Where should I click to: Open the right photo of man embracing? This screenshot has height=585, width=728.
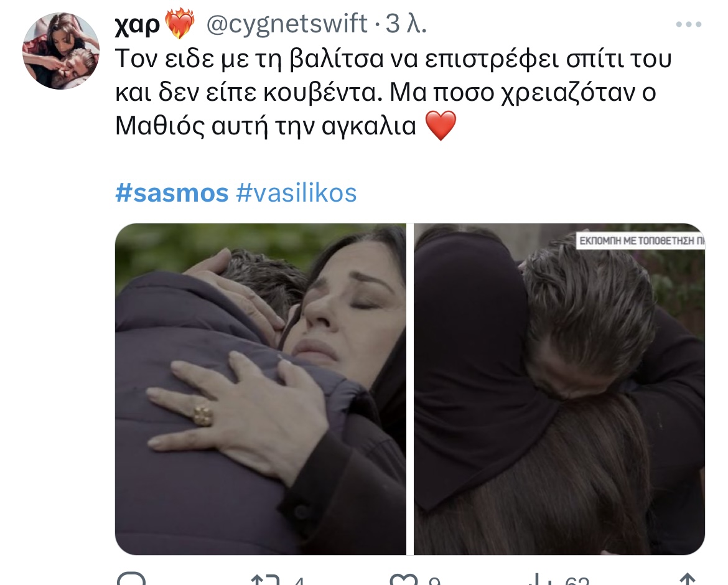559,389
